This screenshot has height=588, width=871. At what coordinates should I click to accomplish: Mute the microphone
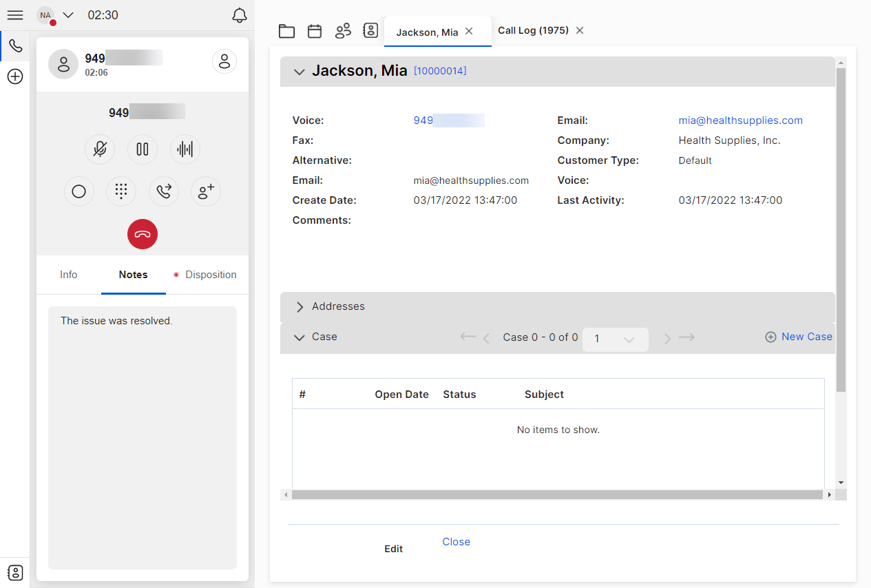100,149
